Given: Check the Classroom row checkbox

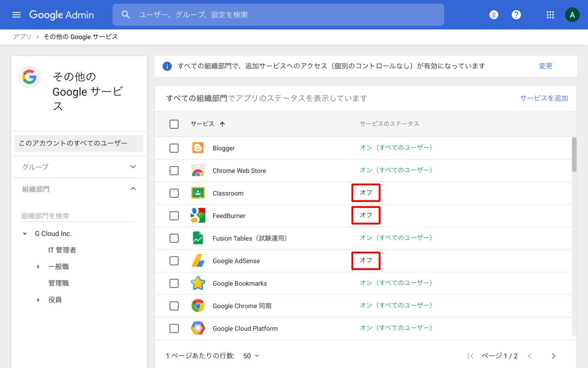Looking at the screenshot, I should [x=174, y=193].
